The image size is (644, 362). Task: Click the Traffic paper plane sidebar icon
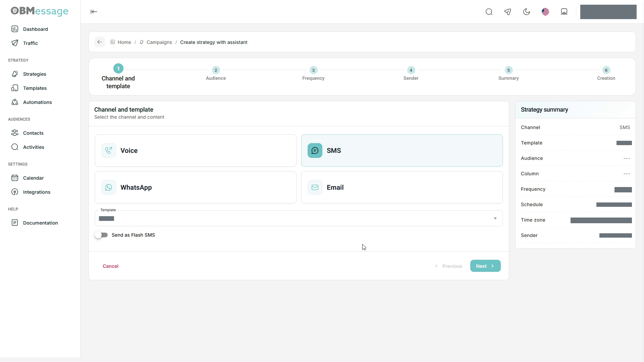click(x=15, y=43)
